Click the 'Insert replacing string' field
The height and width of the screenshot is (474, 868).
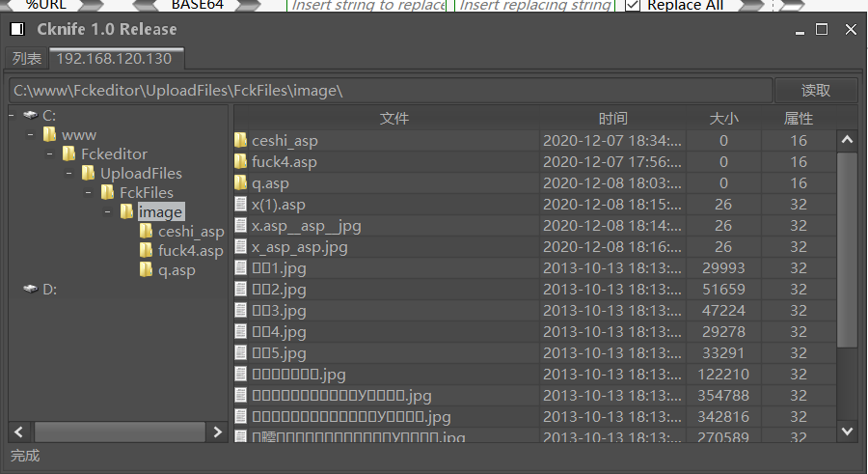click(534, 5)
